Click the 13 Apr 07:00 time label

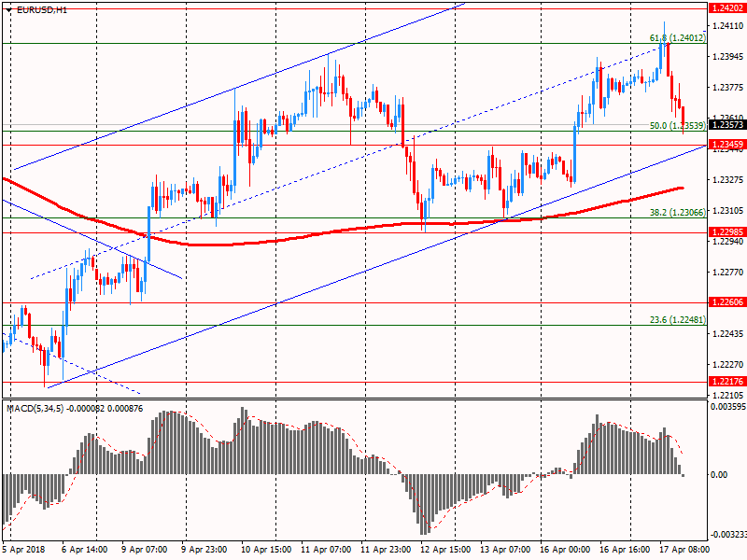[x=505, y=550]
